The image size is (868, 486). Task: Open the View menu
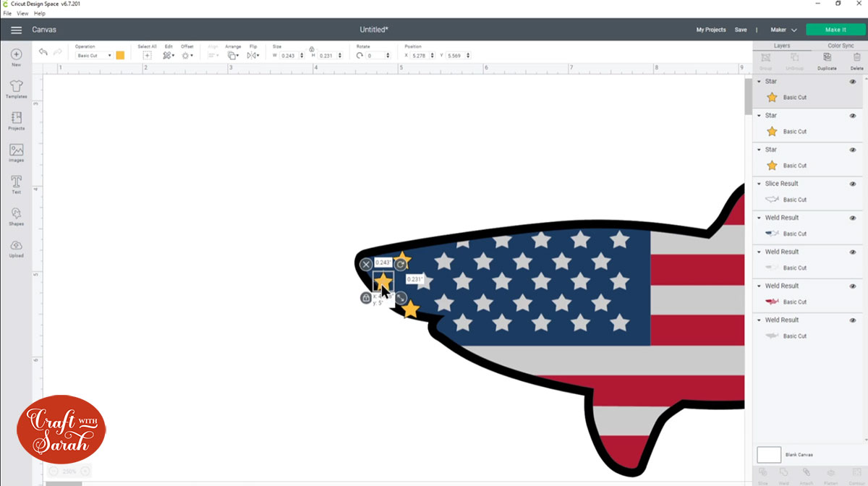(x=21, y=13)
